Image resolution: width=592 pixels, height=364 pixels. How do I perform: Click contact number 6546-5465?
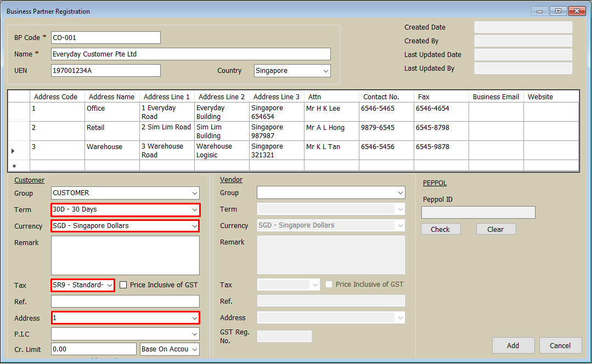click(387, 112)
